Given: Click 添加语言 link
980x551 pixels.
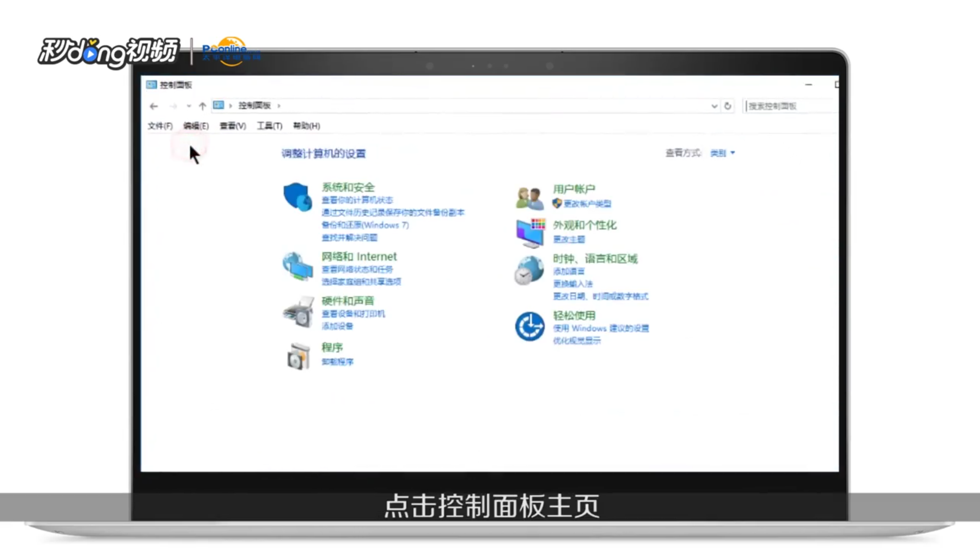Looking at the screenshot, I should pyautogui.click(x=569, y=271).
